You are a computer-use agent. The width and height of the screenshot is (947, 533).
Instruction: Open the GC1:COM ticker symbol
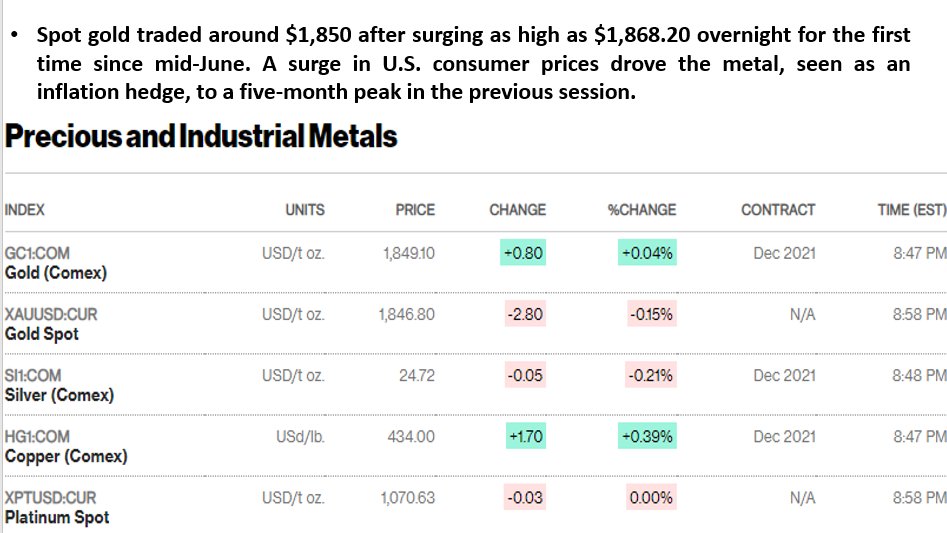click(x=37, y=253)
